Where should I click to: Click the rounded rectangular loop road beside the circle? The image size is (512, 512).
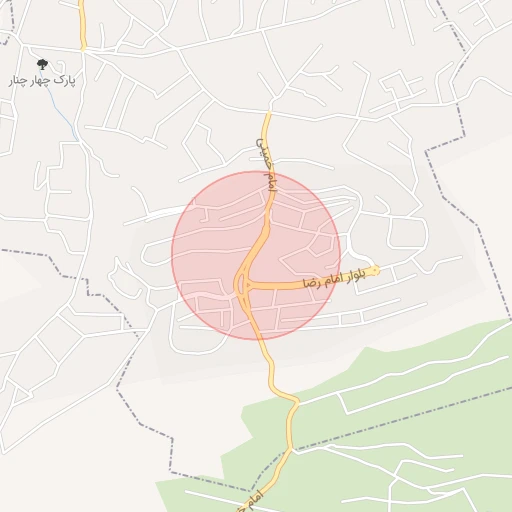(407, 233)
